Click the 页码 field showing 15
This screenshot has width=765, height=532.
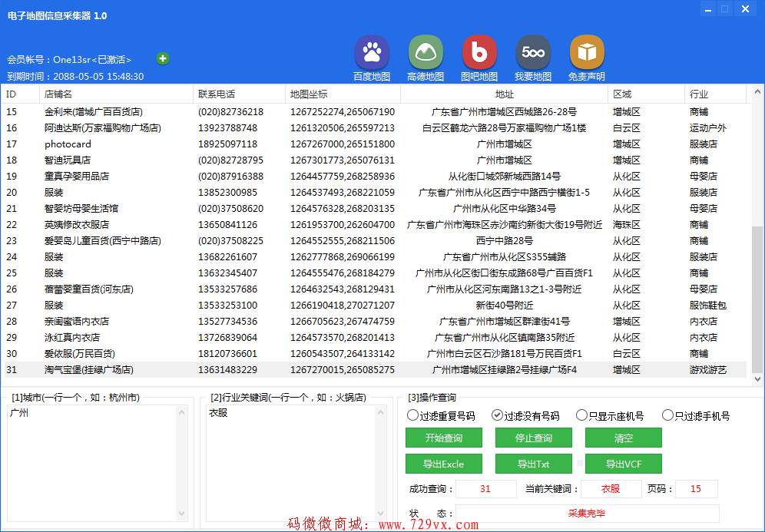[x=696, y=488]
